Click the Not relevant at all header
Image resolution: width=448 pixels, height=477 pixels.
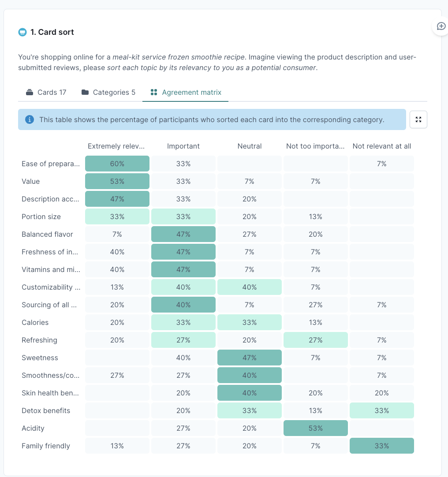pyautogui.click(x=382, y=146)
